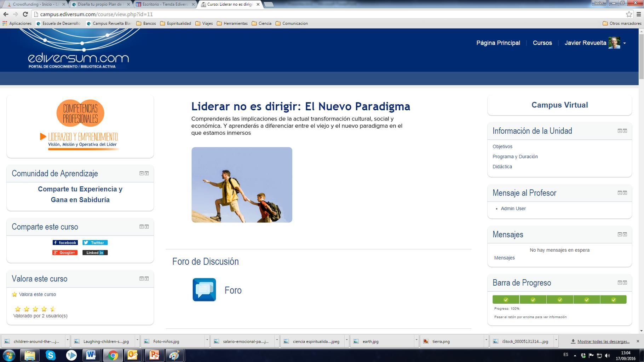Bookmark page with the star icon
This screenshot has width=644, height=362.
(629, 14)
